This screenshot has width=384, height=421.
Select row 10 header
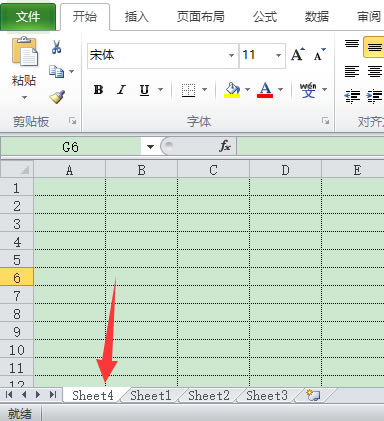[x=17, y=350]
